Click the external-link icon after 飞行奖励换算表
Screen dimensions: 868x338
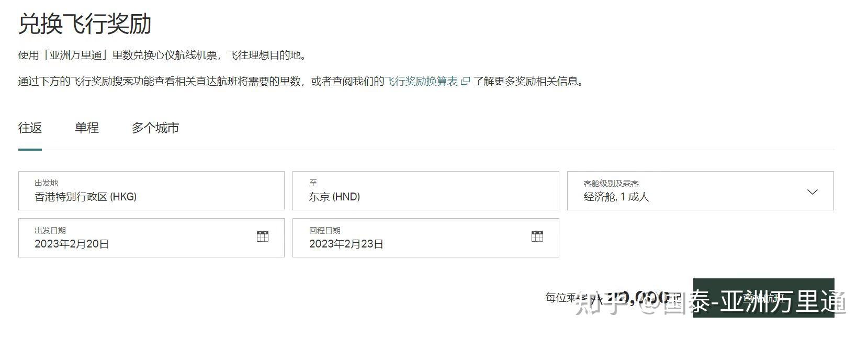(x=465, y=82)
